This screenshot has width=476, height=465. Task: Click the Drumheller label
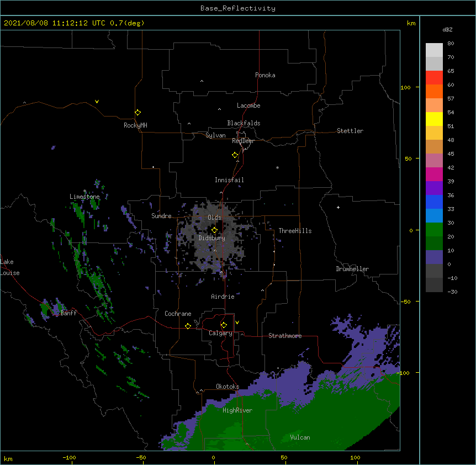352,269
